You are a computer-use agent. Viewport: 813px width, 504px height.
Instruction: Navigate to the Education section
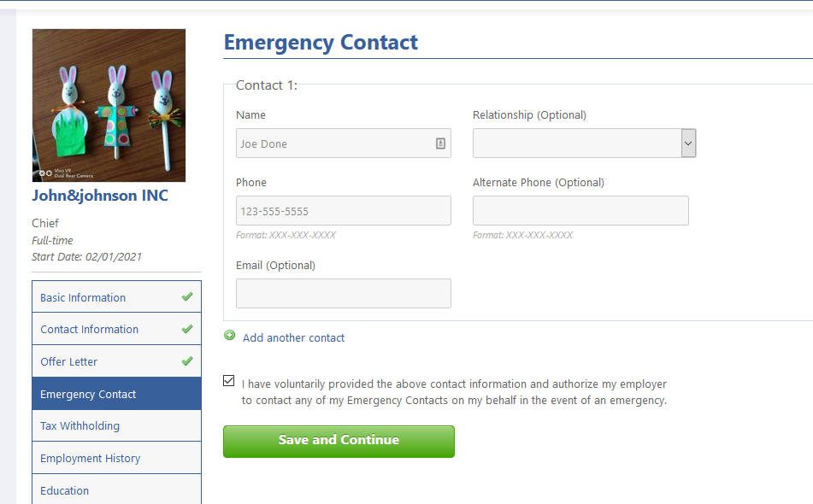(x=64, y=490)
